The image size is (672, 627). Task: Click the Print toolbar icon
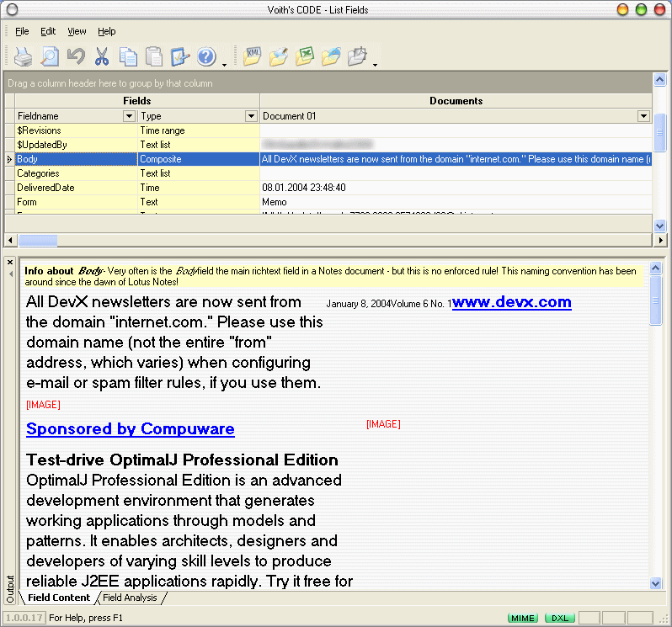23,56
